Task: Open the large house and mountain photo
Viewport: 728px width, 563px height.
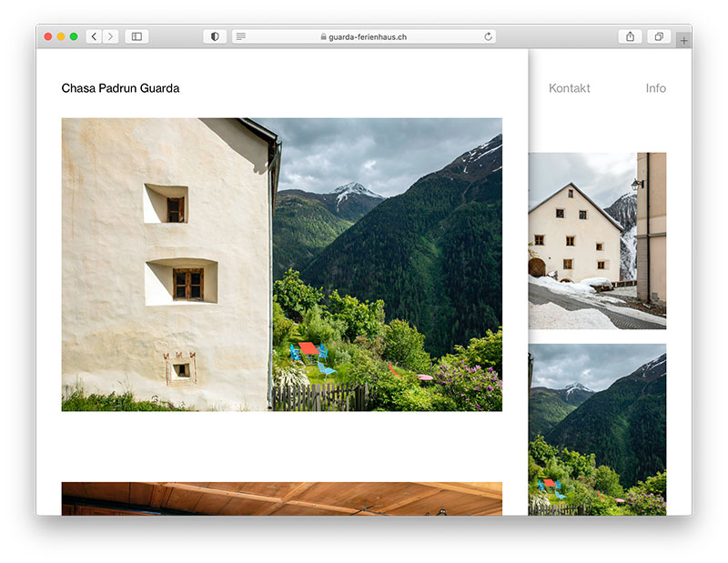Action: [x=281, y=264]
